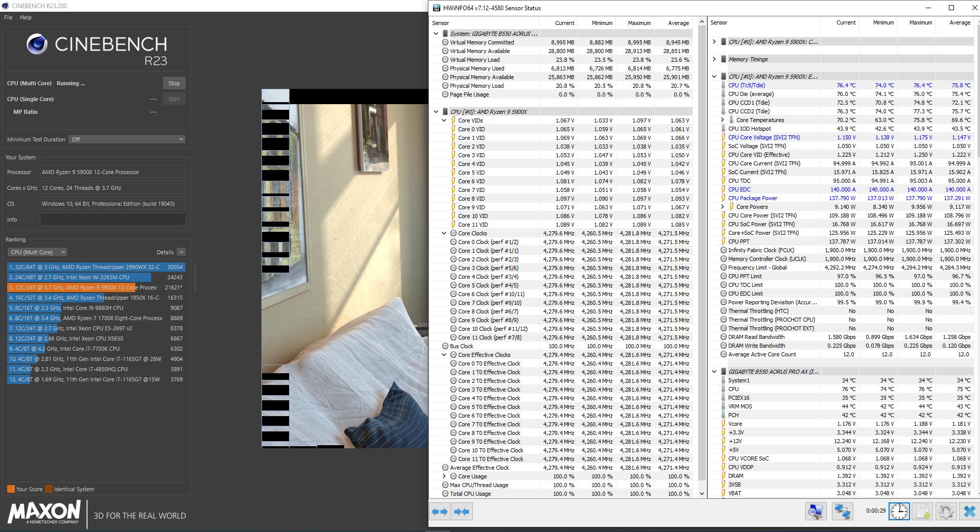Click the circle icon beside Infinity Fabric Clock
This screenshot has height=532, width=980.
point(723,250)
